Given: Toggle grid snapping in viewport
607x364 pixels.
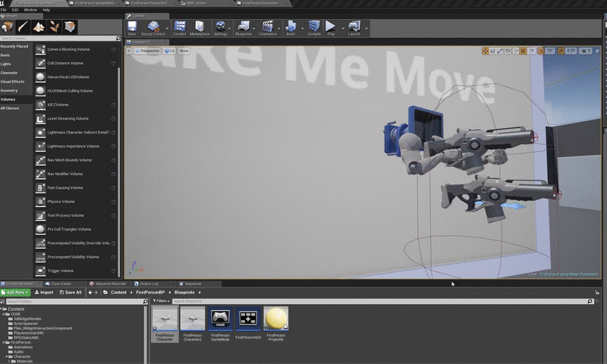Looking at the screenshot, I should (x=523, y=51).
